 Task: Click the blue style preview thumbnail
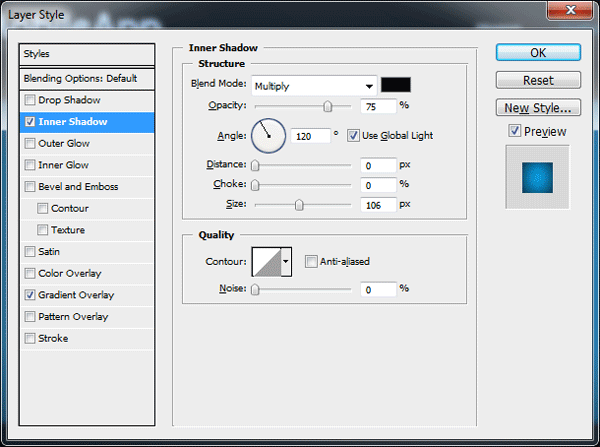click(537, 177)
